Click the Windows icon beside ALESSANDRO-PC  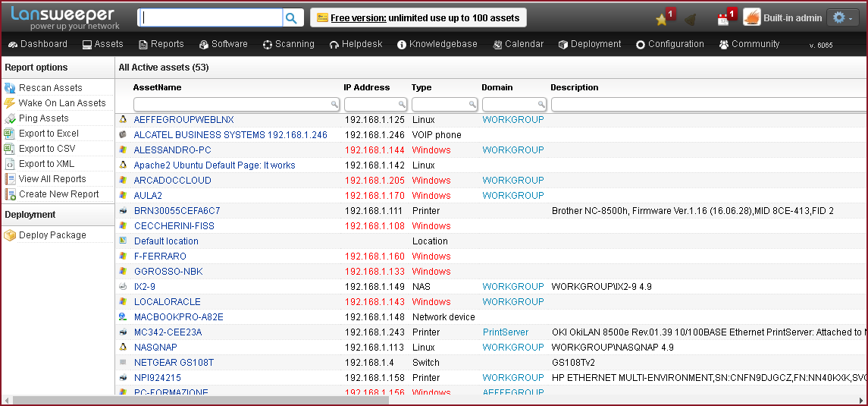tap(123, 150)
